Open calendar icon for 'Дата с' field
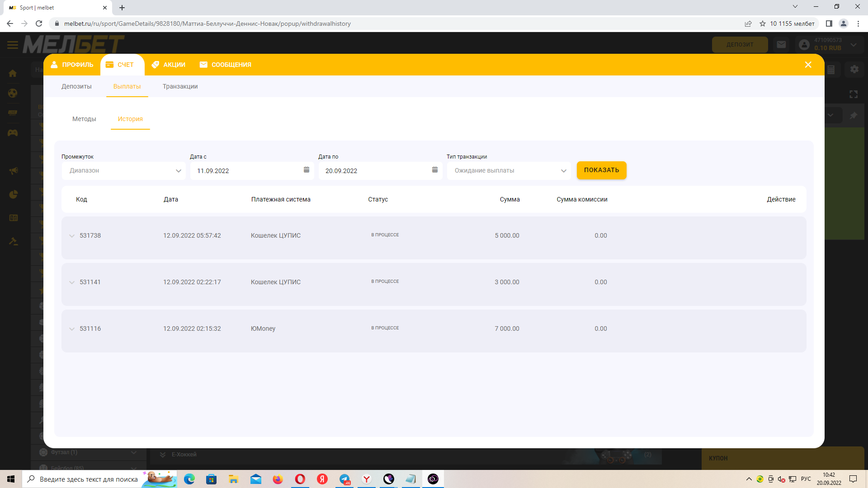 [306, 170]
